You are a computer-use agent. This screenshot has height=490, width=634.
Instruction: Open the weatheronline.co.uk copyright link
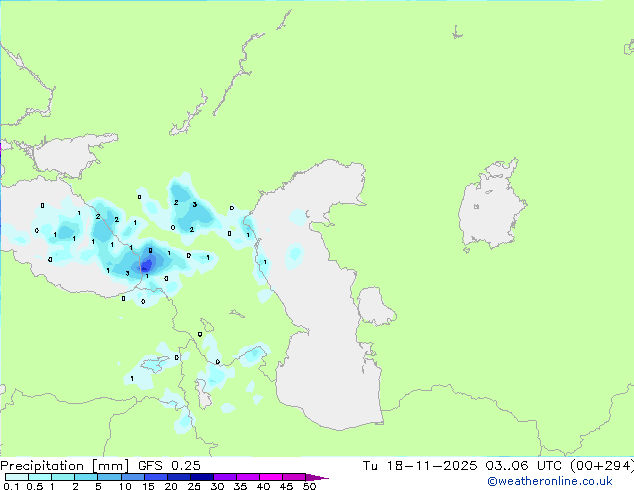coord(550,481)
